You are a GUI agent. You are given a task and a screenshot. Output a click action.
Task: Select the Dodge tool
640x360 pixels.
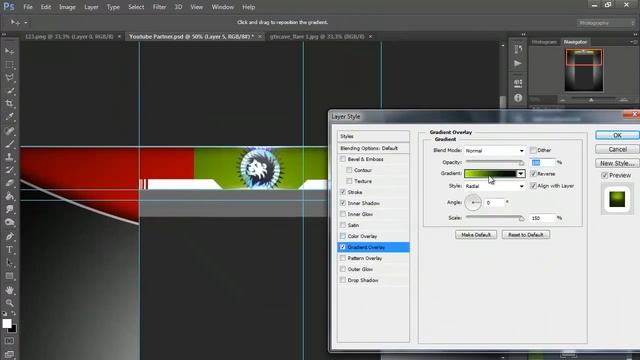point(9,222)
